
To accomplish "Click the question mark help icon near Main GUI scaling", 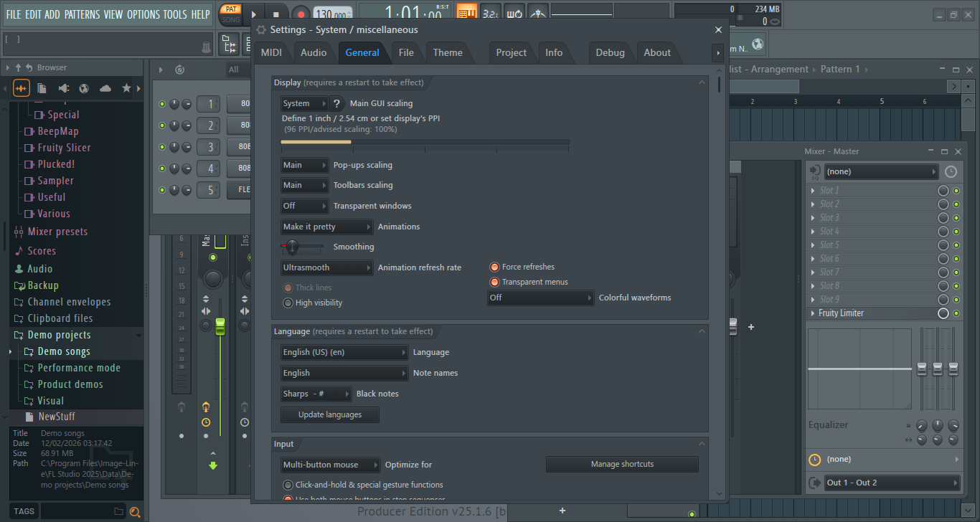I will pyautogui.click(x=336, y=103).
